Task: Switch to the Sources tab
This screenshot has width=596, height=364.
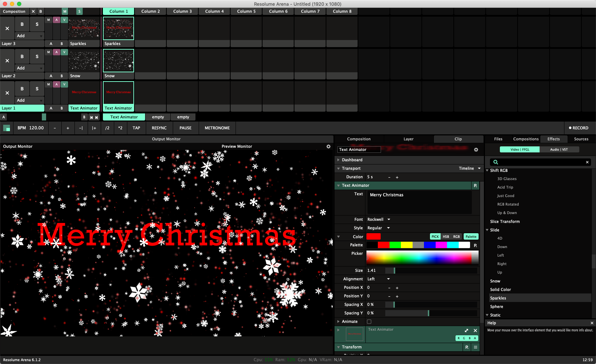Action: [x=581, y=139]
